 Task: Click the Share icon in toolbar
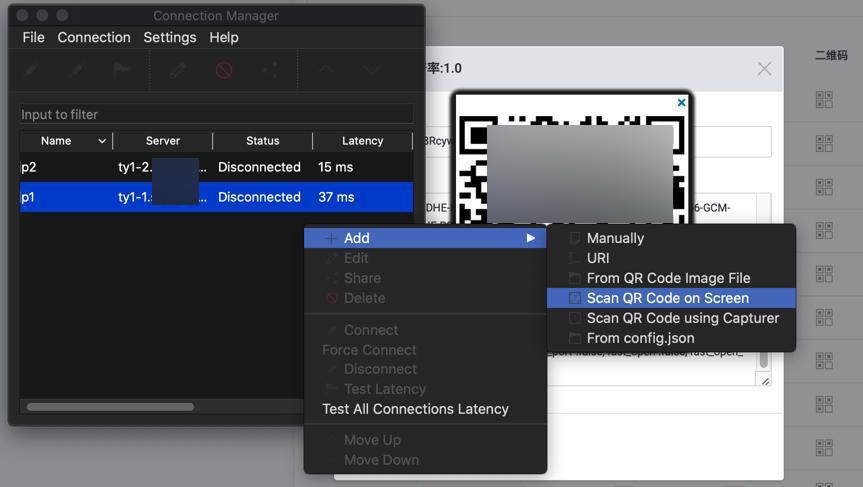tap(270, 70)
